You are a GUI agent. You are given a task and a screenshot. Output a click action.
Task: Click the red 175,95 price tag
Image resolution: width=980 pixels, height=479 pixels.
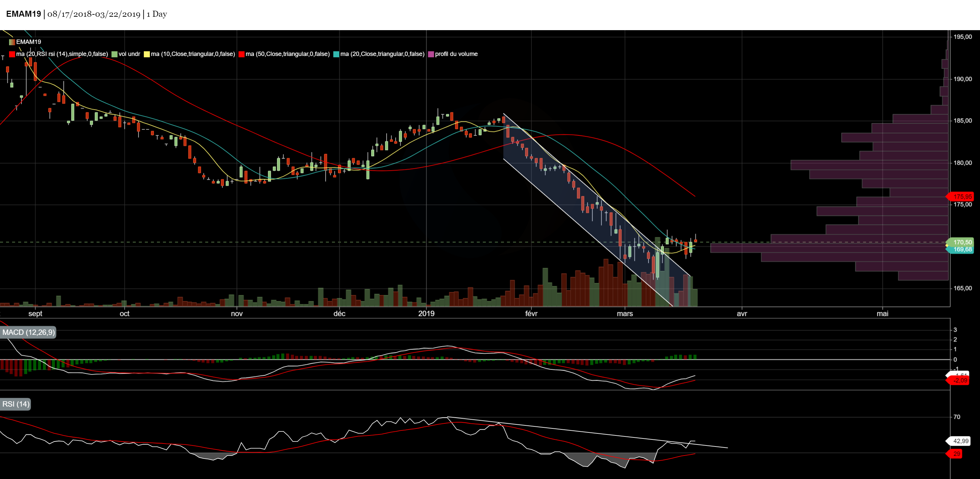(x=960, y=197)
